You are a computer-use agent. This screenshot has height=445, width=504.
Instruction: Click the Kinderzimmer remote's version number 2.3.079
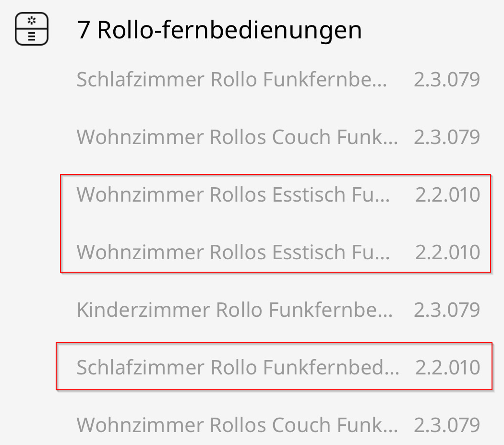447,310
